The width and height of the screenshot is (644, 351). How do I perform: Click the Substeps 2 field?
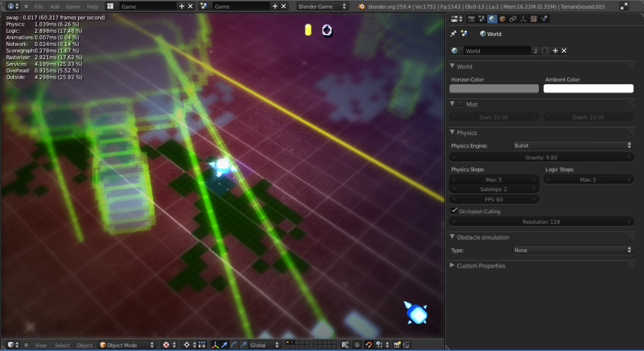pyautogui.click(x=494, y=189)
